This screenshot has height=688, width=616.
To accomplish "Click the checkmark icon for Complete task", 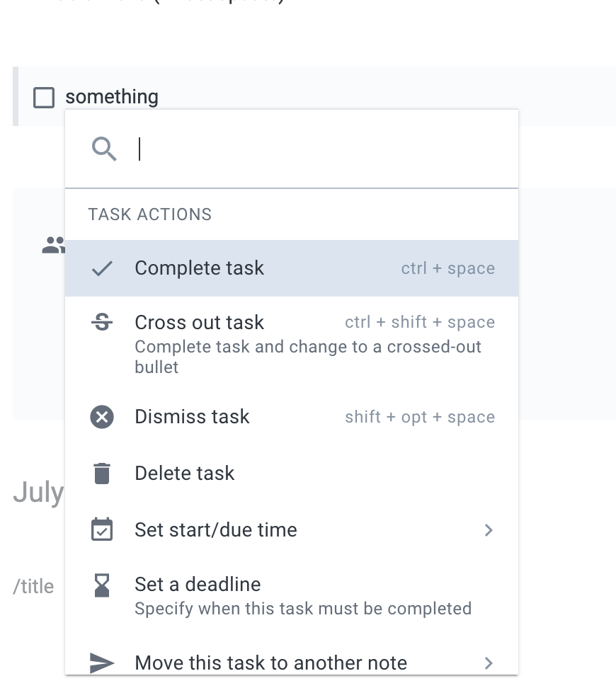I will click(103, 268).
